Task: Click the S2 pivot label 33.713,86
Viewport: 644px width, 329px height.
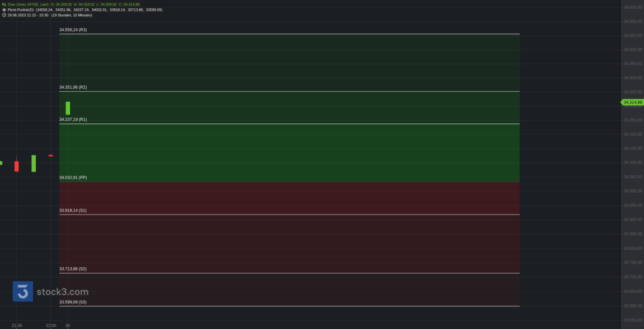Action: click(x=73, y=269)
